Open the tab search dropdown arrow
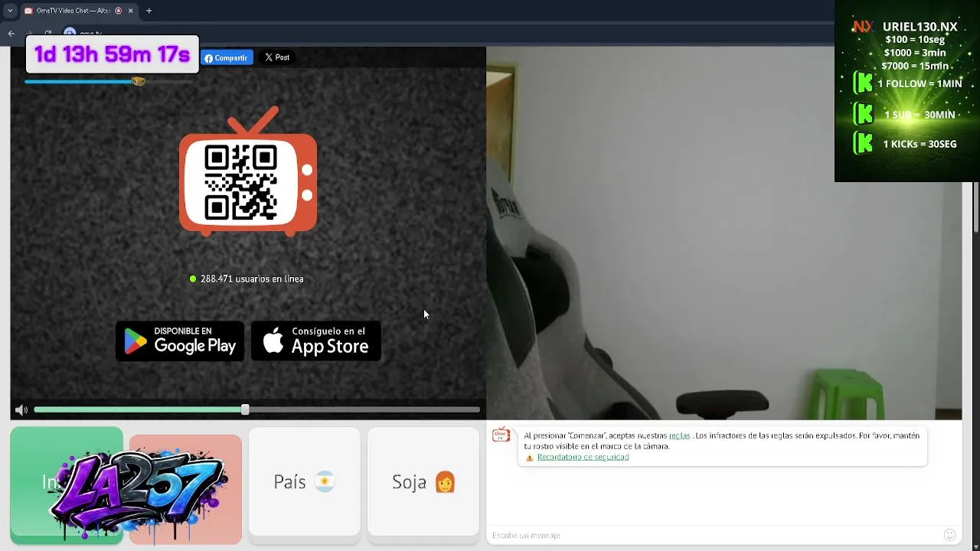 coord(10,11)
